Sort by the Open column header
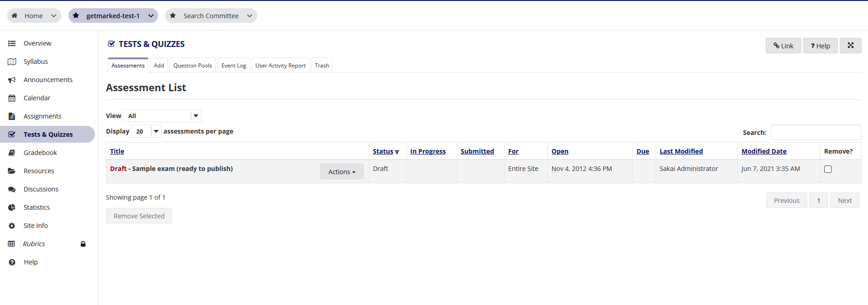 pyautogui.click(x=560, y=151)
